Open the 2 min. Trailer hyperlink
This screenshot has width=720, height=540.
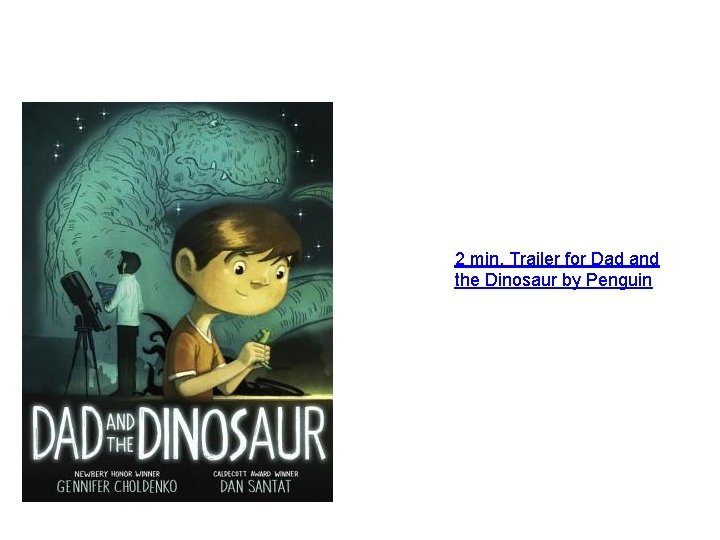click(557, 270)
